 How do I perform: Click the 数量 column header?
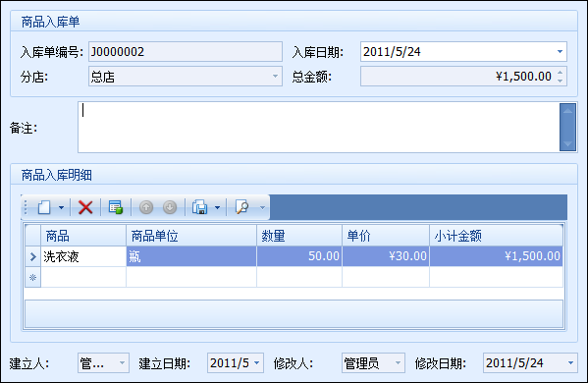pyautogui.click(x=299, y=236)
